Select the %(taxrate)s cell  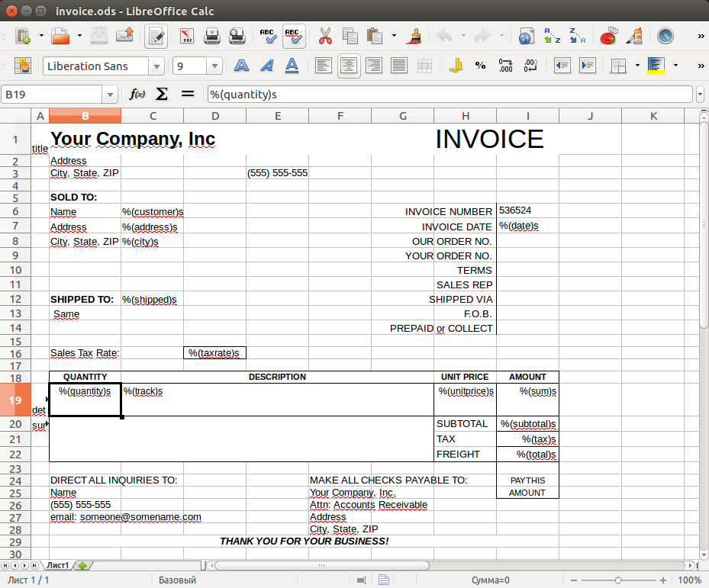[214, 353]
